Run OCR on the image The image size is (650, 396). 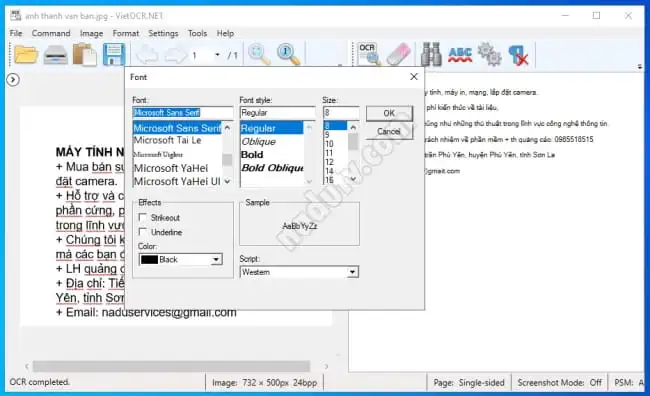coord(369,54)
